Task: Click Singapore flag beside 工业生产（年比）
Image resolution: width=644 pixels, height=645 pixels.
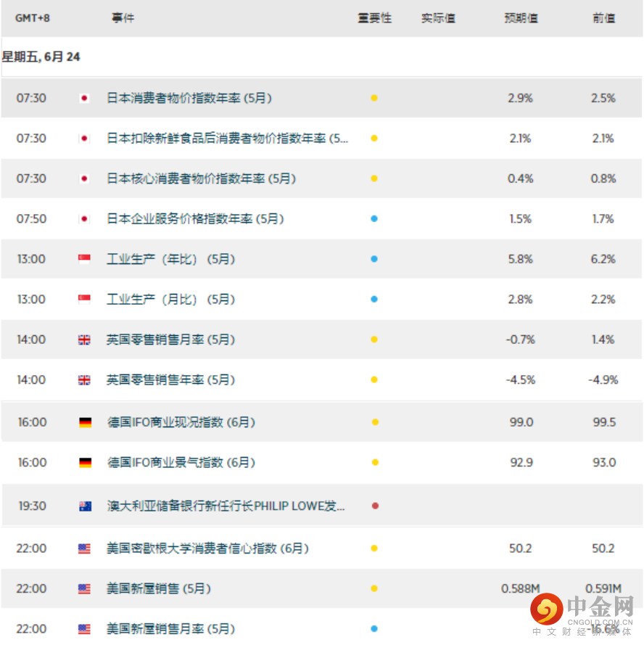Action: pos(84,259)
